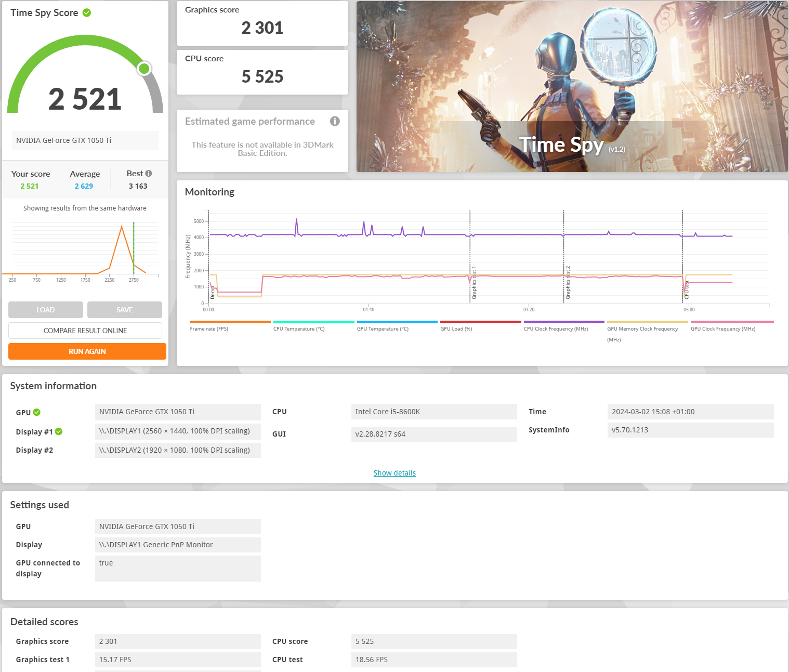789x672 pixels.
Task: Toggle Frame rate (FPS) legend color bar
Action: coord(230,322)
